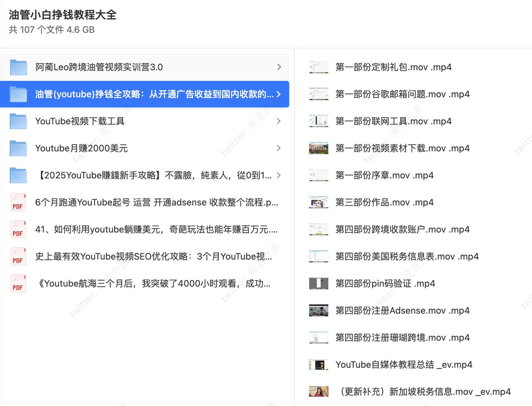Click folder icon of 油管(youtube)挣钱全攻略 row
This screenshot has width=532, height=406.
click(19, 94)
